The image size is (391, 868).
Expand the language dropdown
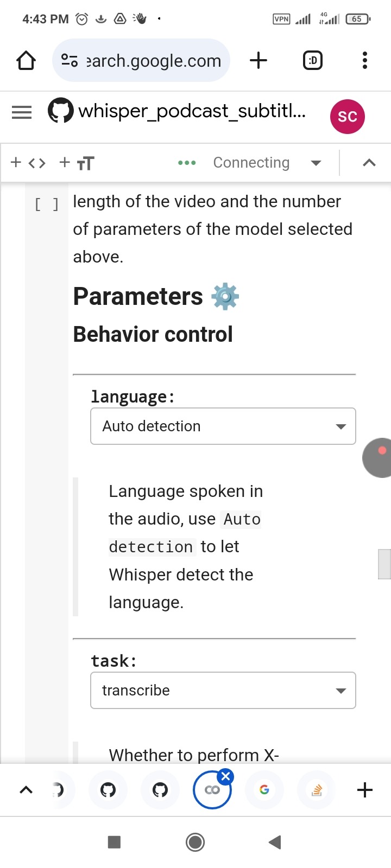223,426
